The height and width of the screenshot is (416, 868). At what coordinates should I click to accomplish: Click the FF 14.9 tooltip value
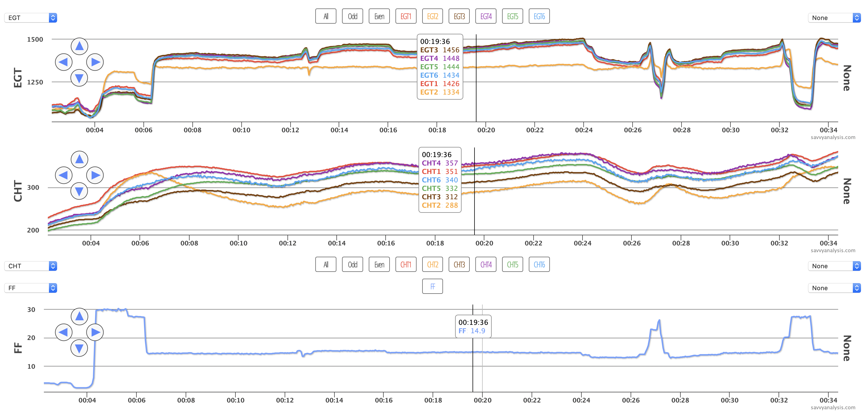coord(472,331)
